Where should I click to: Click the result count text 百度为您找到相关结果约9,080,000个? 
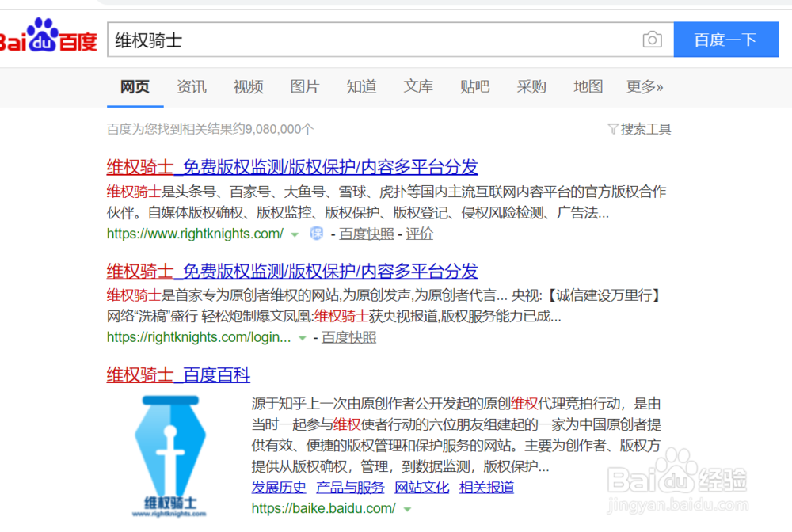(x=210, y=129)
